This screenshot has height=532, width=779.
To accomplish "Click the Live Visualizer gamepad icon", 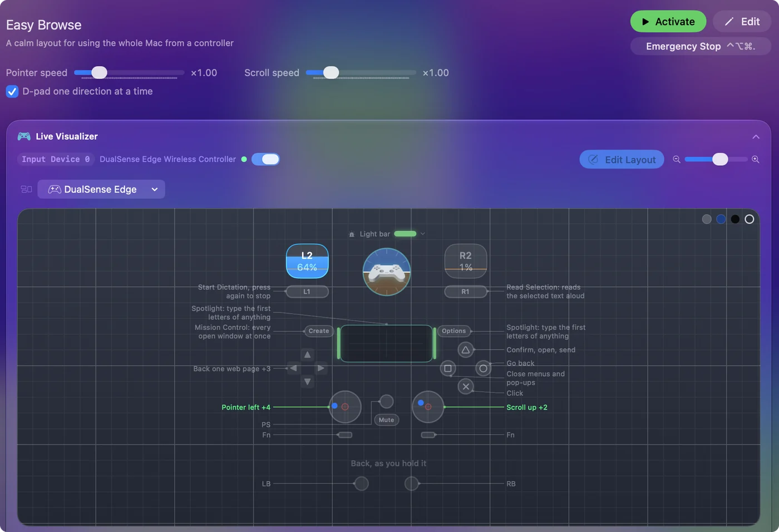I will 24,136.
